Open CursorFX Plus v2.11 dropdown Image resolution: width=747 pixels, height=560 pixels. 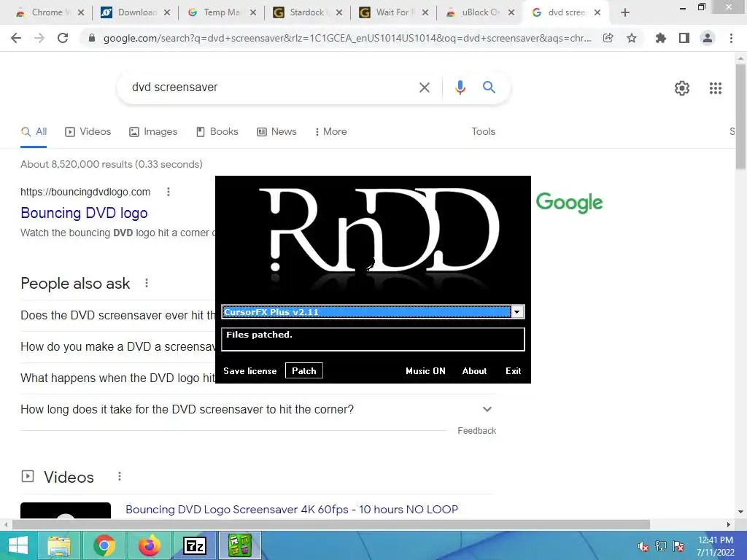point(517,312)
